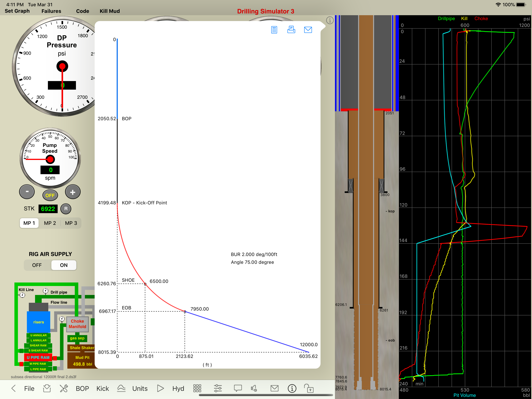
Task: Increase pump speed with the plus button
Action: tap(73, 192)
